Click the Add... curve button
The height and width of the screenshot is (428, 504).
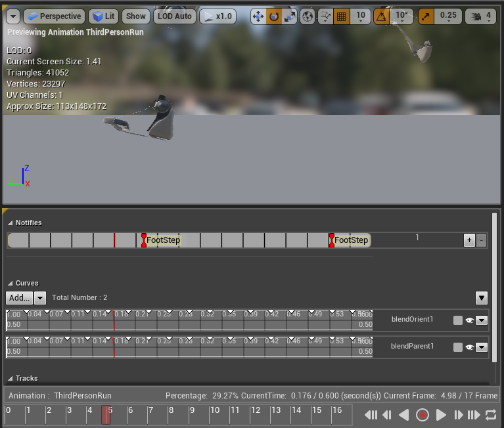19,297
